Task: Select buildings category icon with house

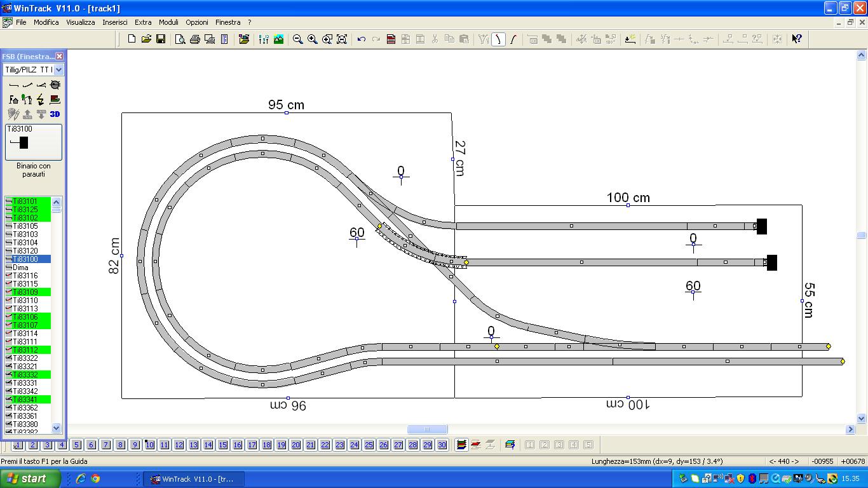Action: pyautogui.click(x=14, y=99)
